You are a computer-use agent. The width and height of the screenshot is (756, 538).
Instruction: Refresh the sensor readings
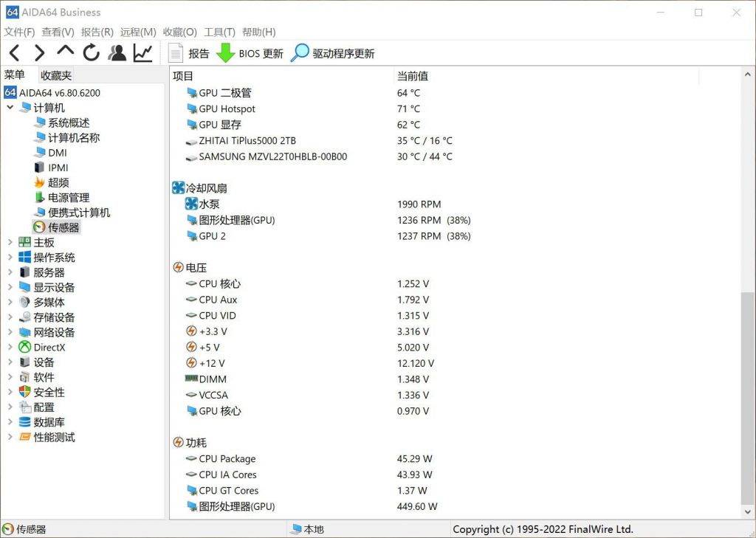click(90, 52)
